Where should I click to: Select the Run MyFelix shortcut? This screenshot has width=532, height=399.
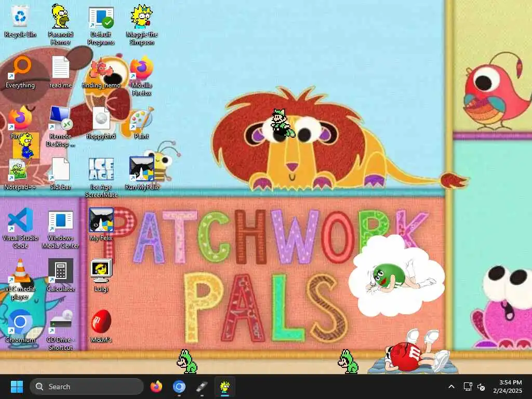(142, 174)
